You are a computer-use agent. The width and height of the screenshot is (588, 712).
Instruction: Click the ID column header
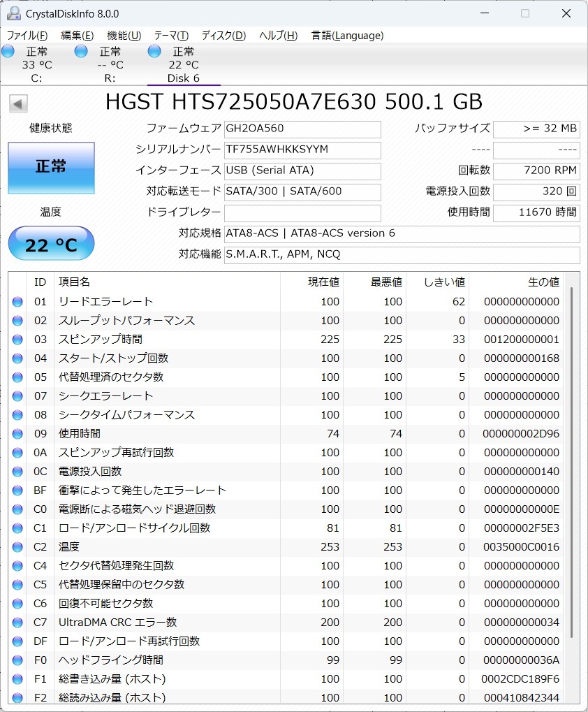(x=41, y=282)
